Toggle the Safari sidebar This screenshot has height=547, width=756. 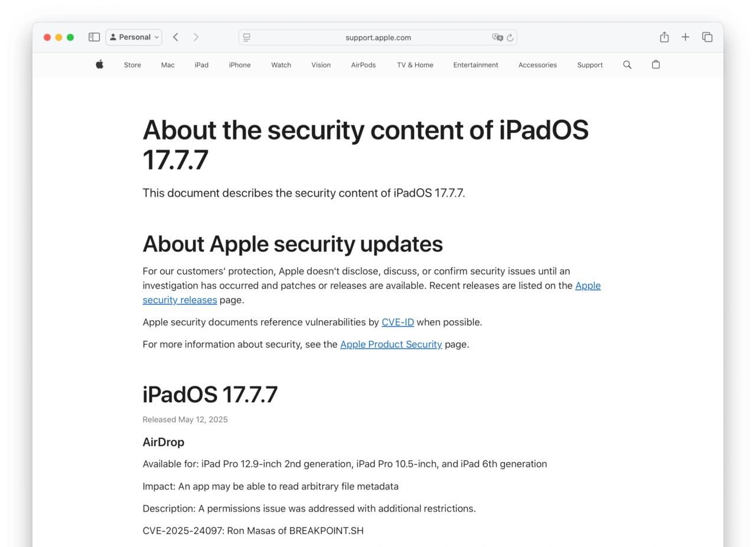point(94,37)
